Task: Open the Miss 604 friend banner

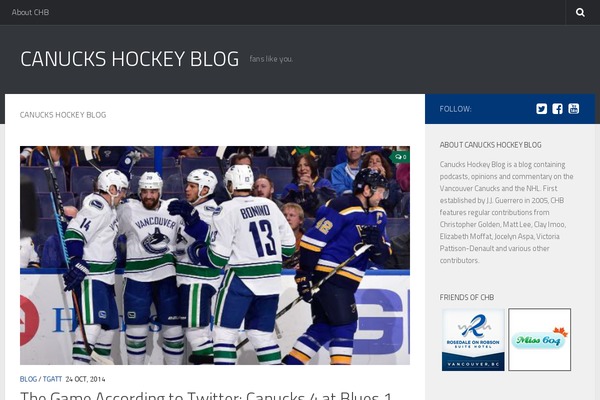Action: (540, 340)
